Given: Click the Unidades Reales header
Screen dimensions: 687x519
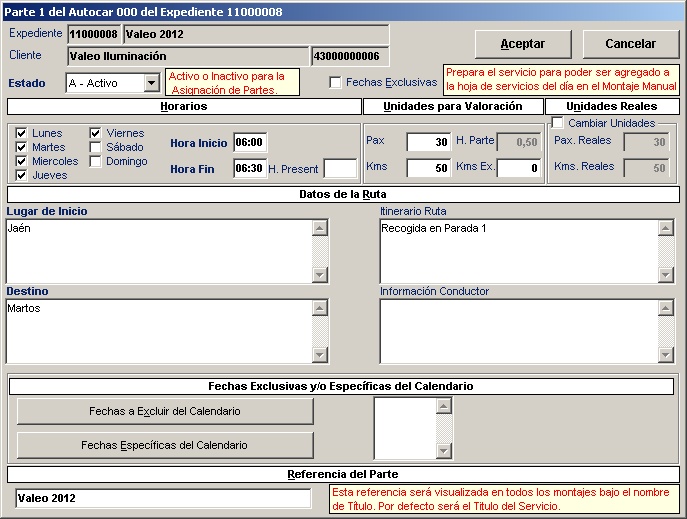Looking at the screenshot, I should [612, 106].
